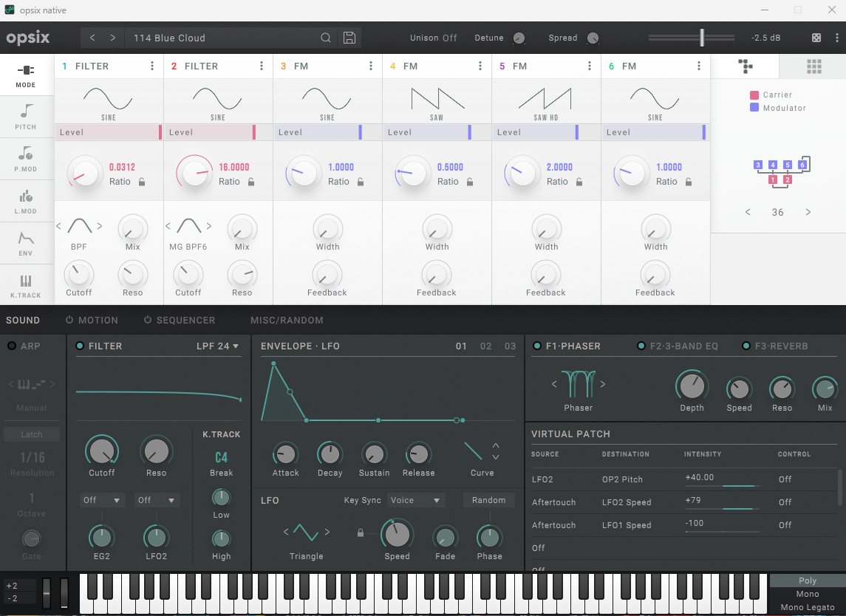Open the Off dropdown above the EG2 knob
Viewport: 846px width, 616px height.
[x=101, y=500]
